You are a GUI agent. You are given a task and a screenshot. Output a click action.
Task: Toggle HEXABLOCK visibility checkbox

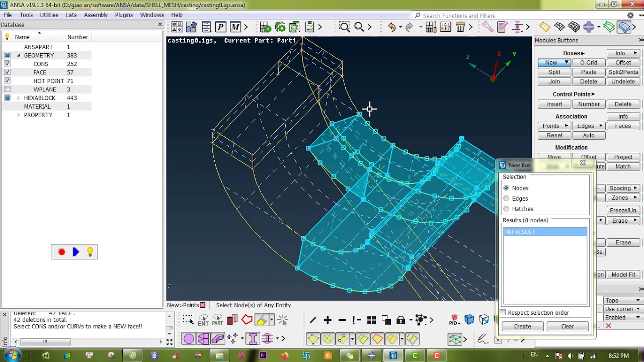pos(7,98)
